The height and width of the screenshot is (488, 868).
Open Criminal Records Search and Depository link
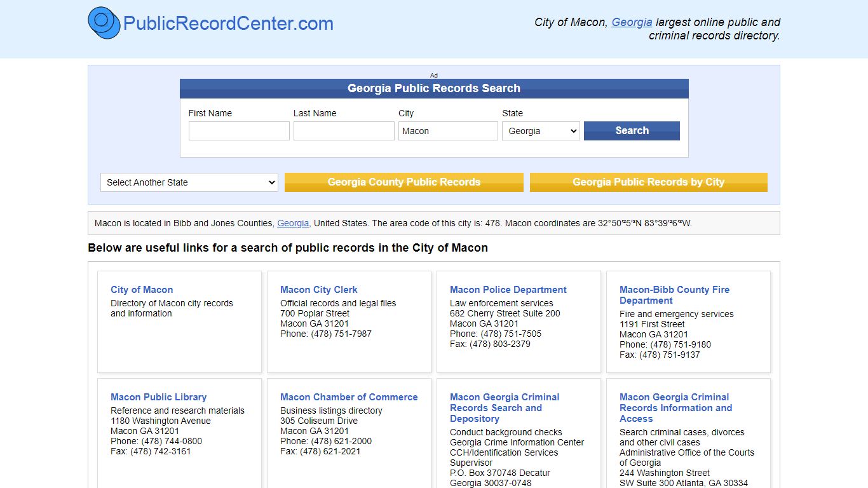point(505,408)
